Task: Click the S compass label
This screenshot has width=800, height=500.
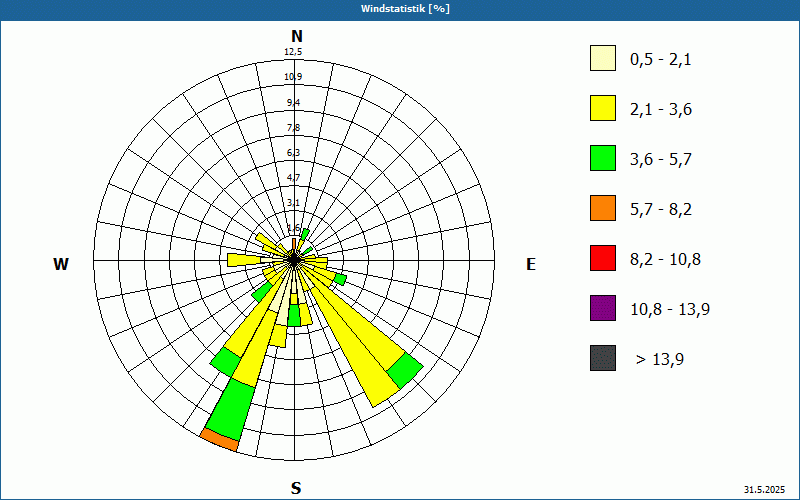Action: coord(296,488)
